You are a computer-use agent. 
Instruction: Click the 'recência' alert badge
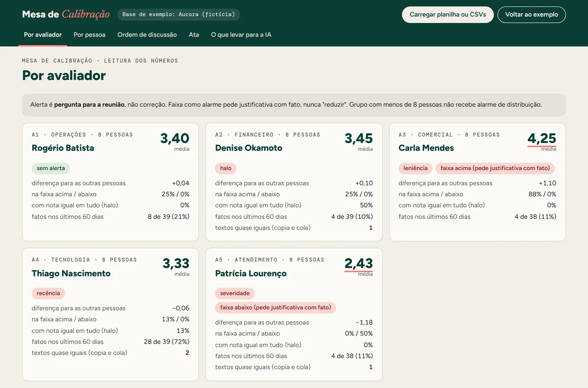(49, 293)
